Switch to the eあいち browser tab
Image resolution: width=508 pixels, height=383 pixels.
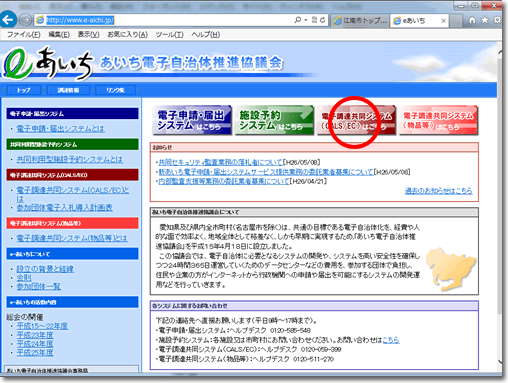click(x=414, y=20)
